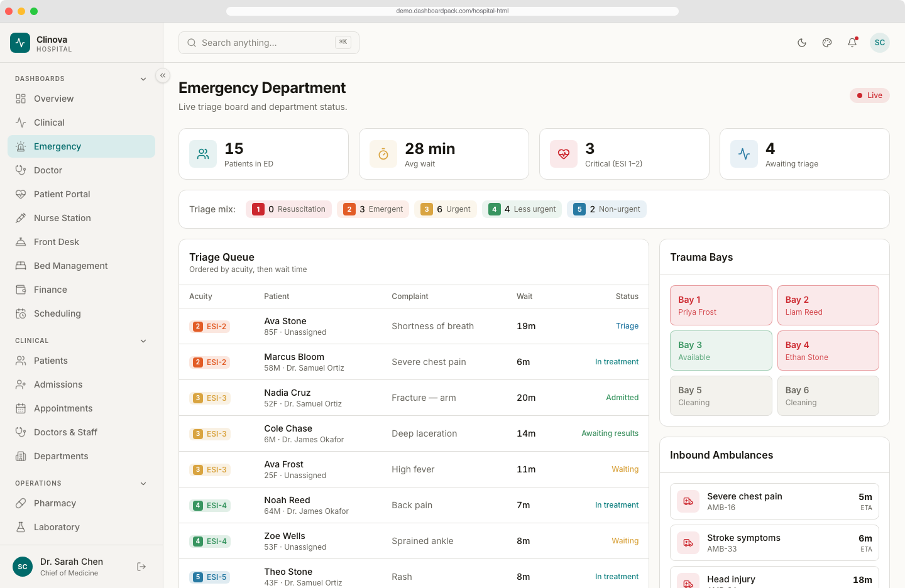The image size is (905, 588).
Task: Click the Bed Management bed icon
Action: pos(21,266)
